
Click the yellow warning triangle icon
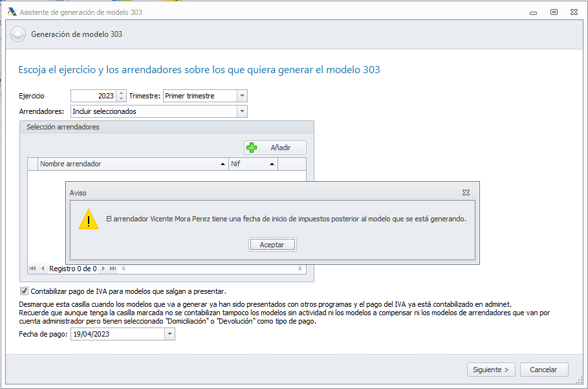[x=89, y=219]
